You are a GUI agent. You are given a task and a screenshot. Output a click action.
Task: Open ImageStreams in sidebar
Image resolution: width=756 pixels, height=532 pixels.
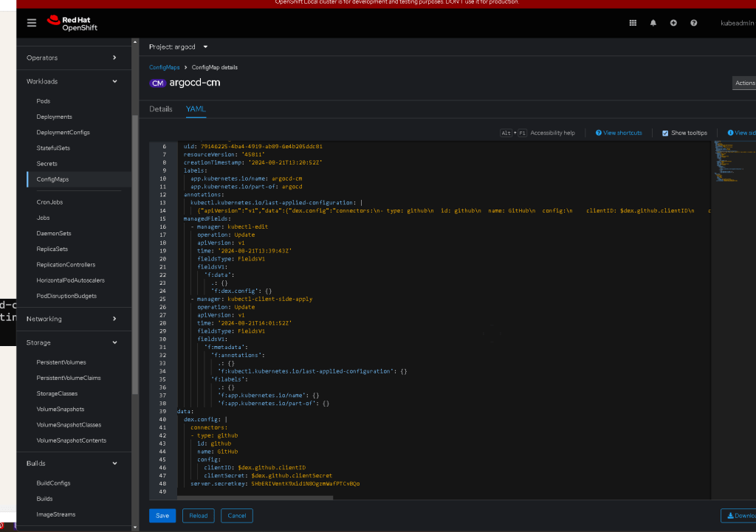click(x=56, y=514)
